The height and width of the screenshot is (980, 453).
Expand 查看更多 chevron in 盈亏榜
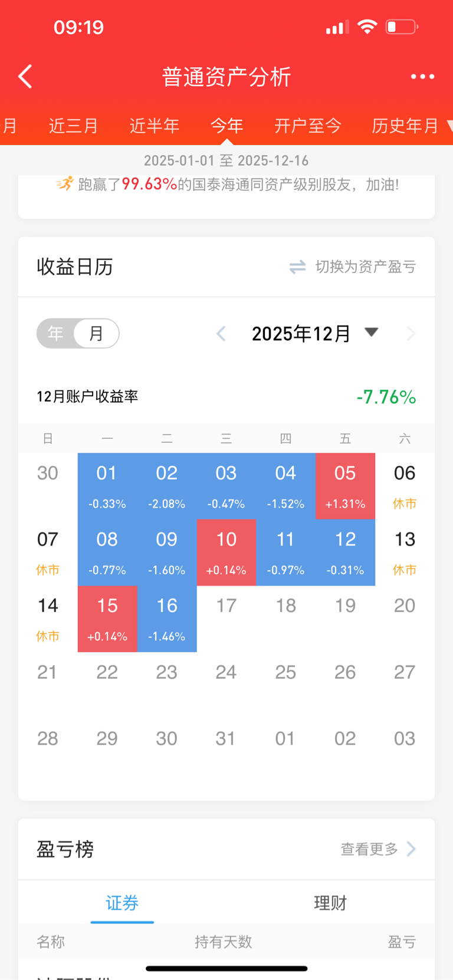tap(412, 849)
